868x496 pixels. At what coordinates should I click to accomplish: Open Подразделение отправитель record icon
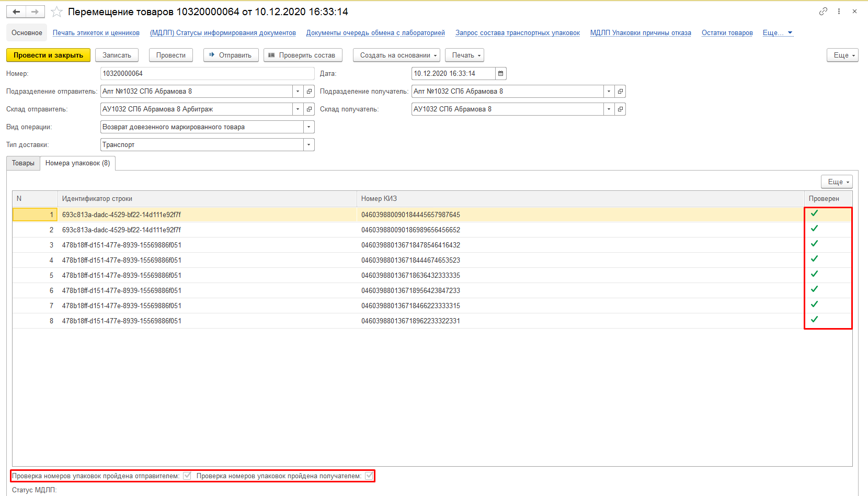pos(309,92)
